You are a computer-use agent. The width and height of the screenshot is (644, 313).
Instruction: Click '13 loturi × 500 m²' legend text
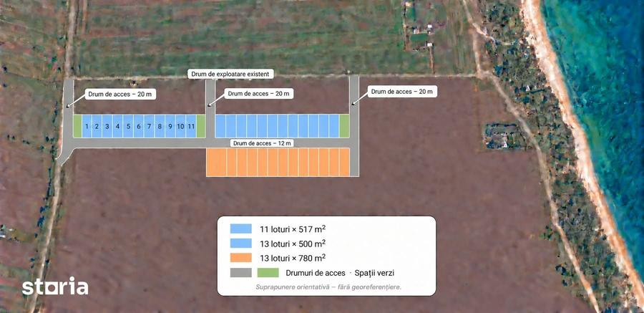click(x=293, y=243)
